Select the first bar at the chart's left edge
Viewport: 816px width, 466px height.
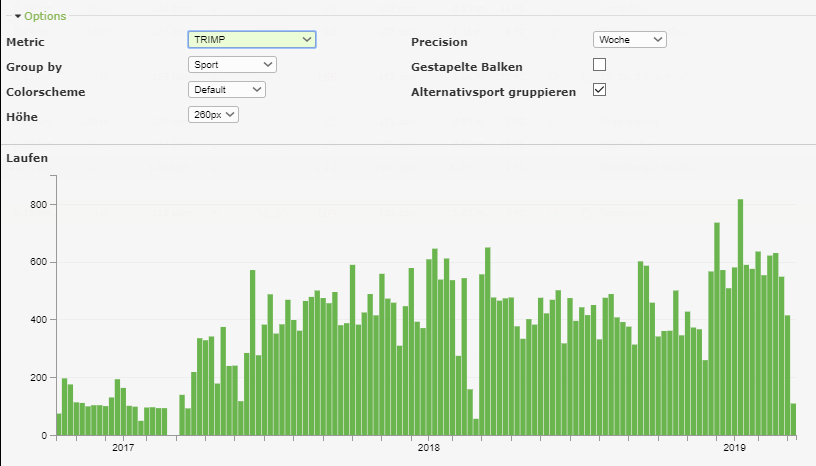[59, 424]
